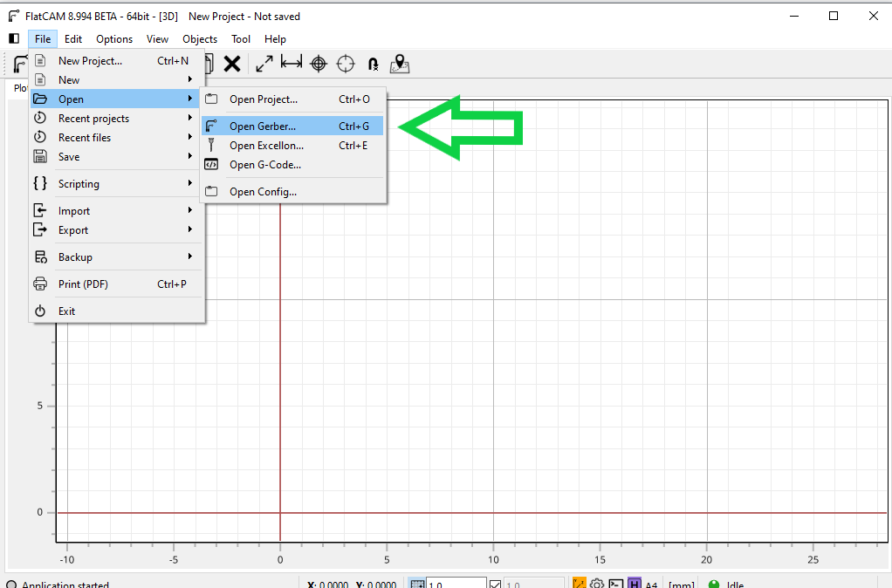Close the File menu via its File header
Image resolution: width=892 pixels, height=588 pixels.
(x=43, y=38)
